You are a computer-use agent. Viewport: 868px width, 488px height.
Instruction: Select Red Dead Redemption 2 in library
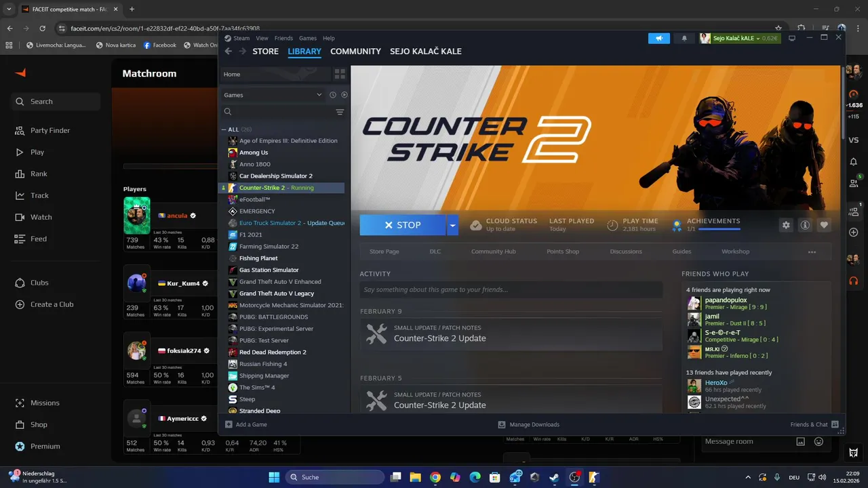273,352
